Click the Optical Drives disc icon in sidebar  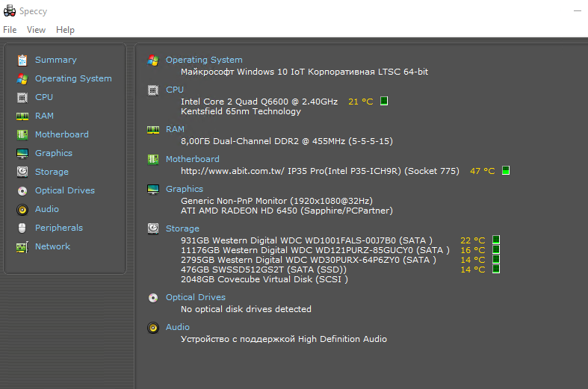[22, 190]
